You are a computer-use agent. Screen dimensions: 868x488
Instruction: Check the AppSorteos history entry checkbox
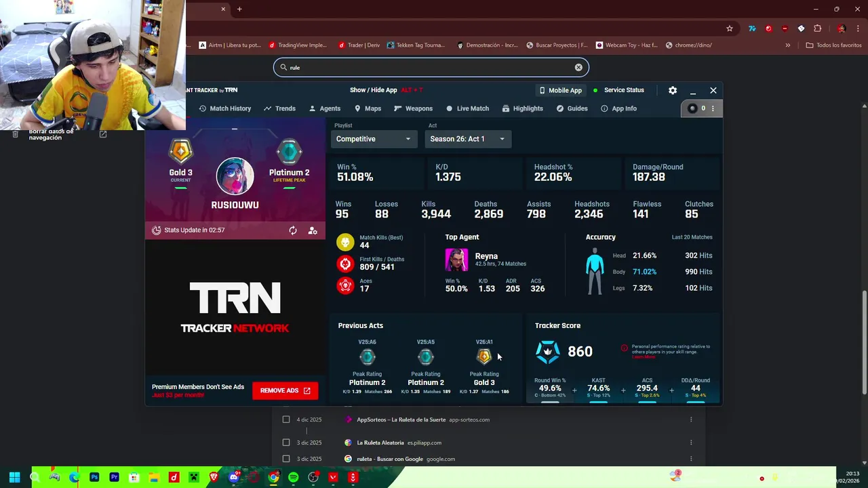point(286,420)
